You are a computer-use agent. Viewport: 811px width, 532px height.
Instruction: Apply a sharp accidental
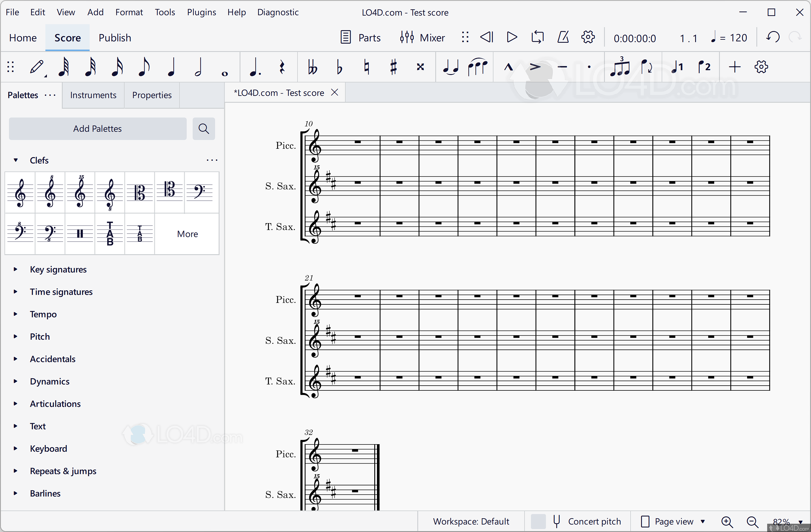(394, 67)
